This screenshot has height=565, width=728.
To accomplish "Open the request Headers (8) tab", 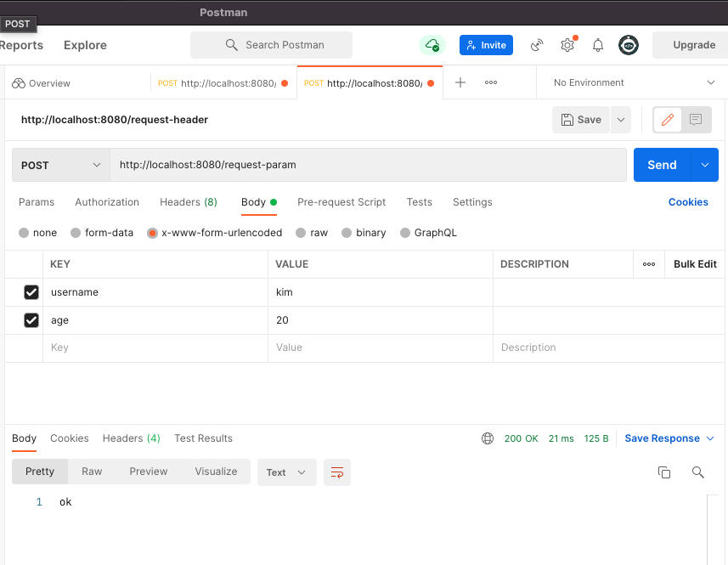I will [189, 202].
